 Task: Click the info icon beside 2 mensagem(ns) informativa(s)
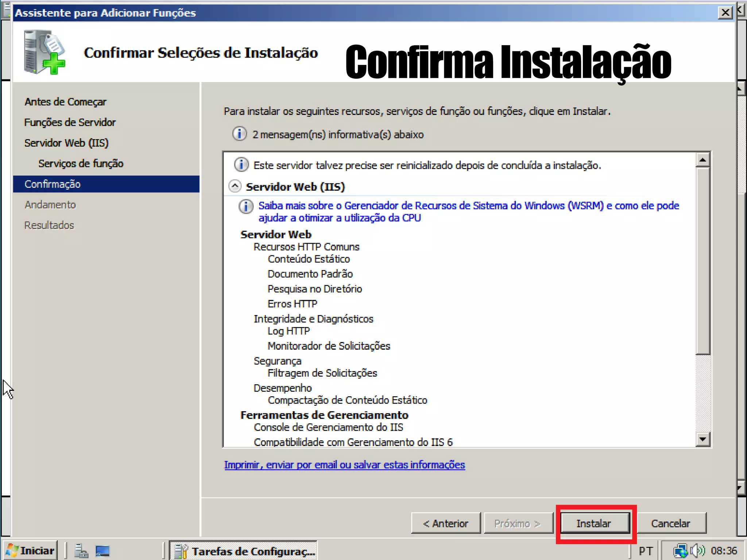pyautogui.click(x=239, y=134)
